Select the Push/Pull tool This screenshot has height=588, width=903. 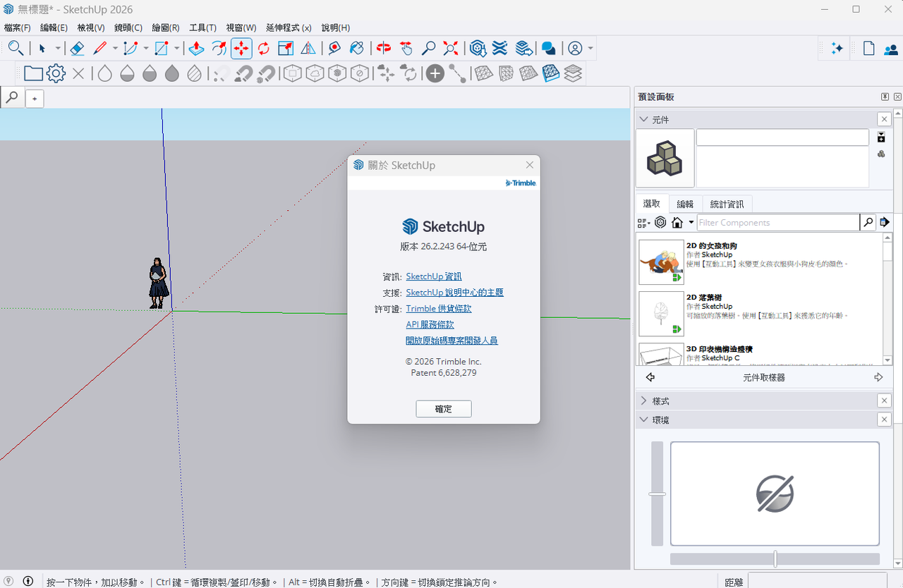pos(196,49)
